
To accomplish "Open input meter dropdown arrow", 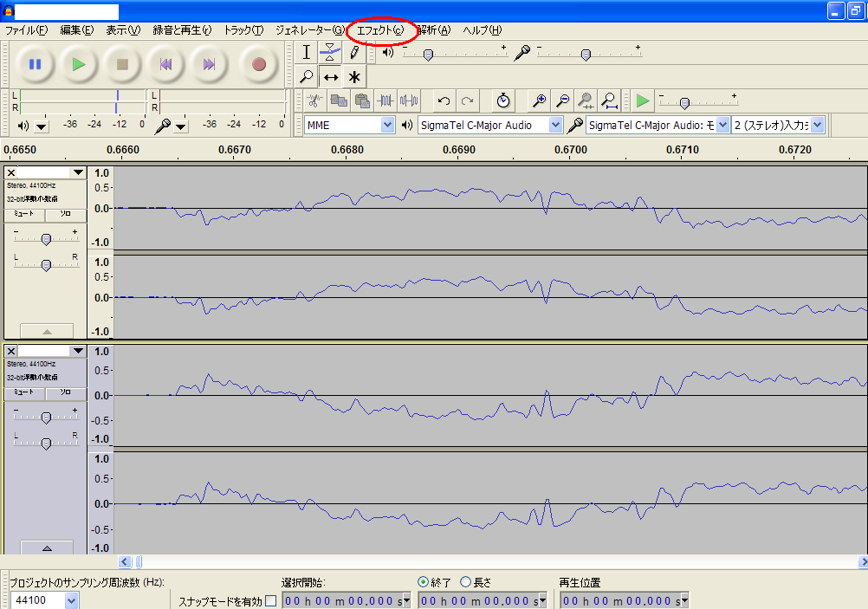I will pos(180,126).
